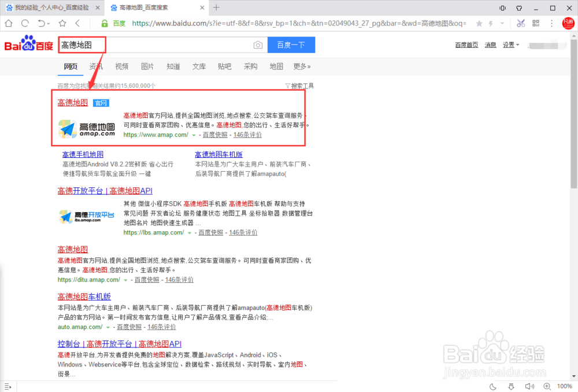Open the address bar dropdown arrow
This screenshot has height=392, width=578.
tap(502, 24)
